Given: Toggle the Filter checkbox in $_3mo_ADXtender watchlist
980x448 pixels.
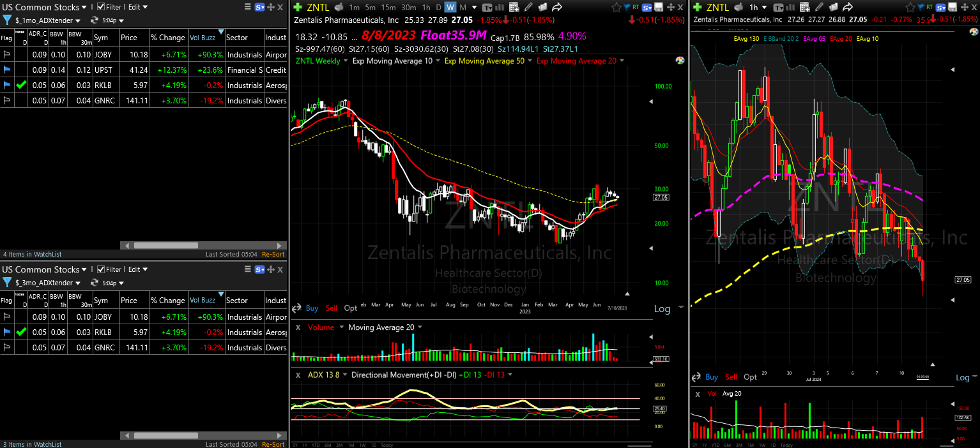Looking at the screenshot, I should 101,269.
